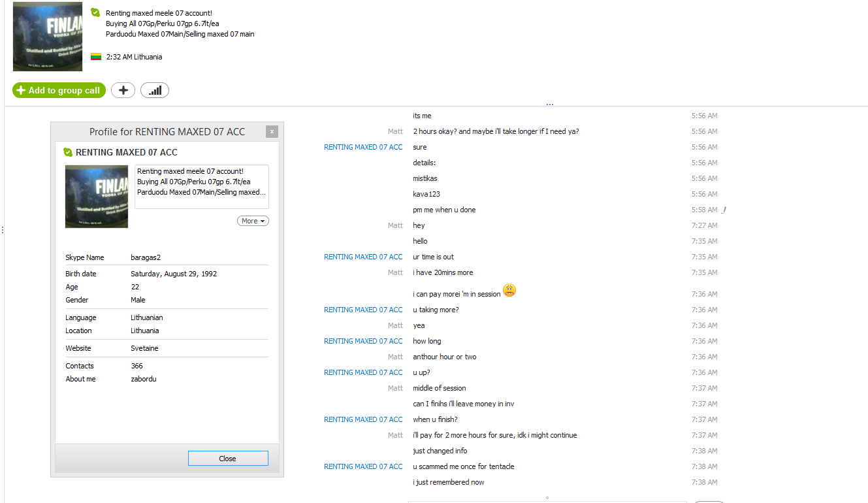Click the avatar picture inside the profile dialog

[x=97, y=197]
